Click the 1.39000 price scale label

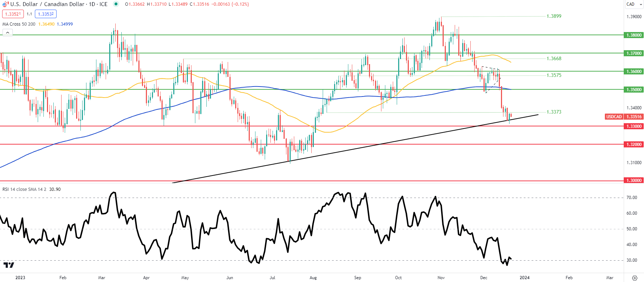tap(634, 17)
